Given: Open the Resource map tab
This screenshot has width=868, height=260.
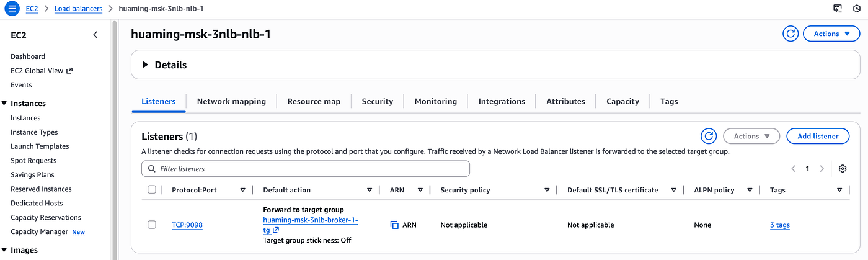Looking at the screenshot, I should coord(314,101).
